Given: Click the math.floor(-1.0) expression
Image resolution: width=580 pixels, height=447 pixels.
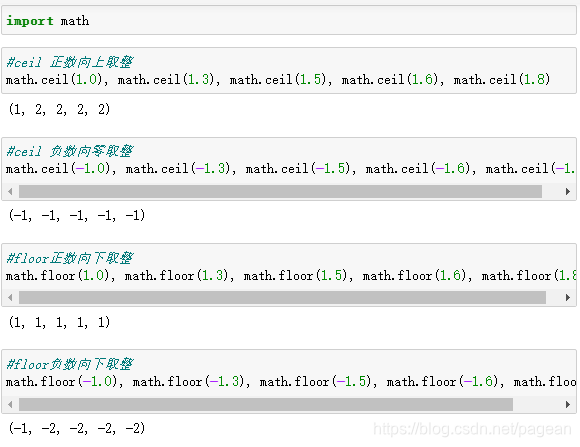Looking at the screenshot, I should pos(61,382).
